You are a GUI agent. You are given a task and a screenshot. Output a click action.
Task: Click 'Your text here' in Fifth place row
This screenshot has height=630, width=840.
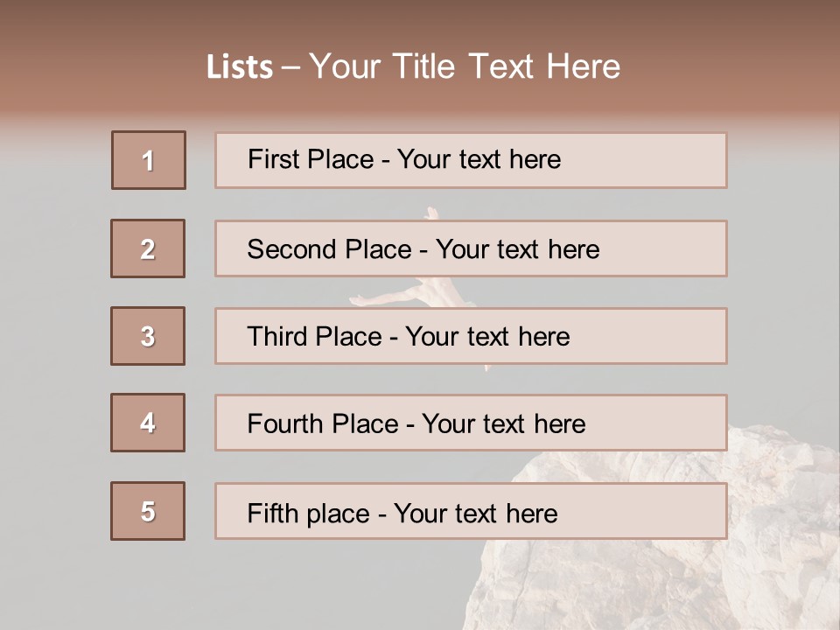click(x=476, y=514)
